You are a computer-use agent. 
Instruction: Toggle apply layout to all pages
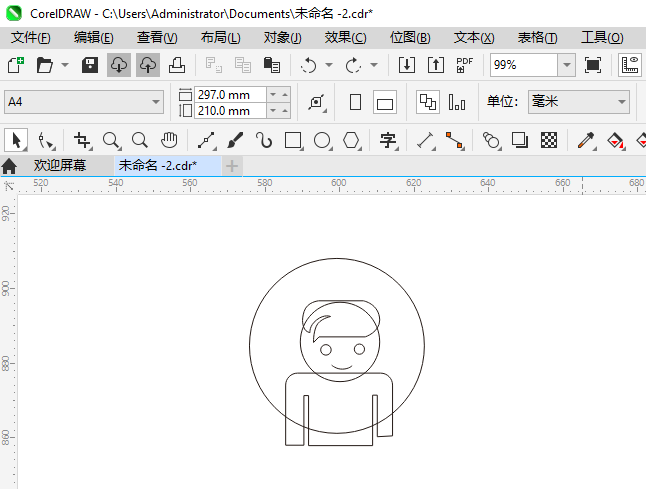428,102
